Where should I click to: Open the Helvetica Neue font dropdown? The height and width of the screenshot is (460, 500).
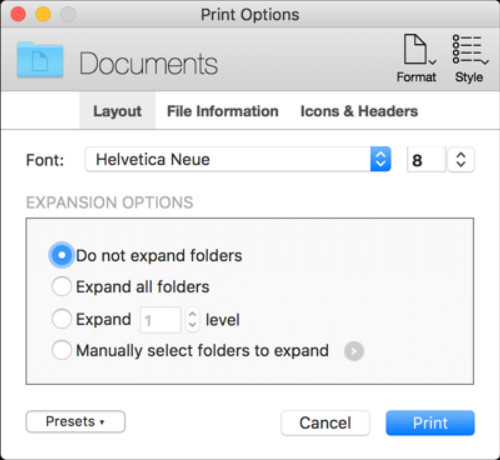click(x=238, y=159)
